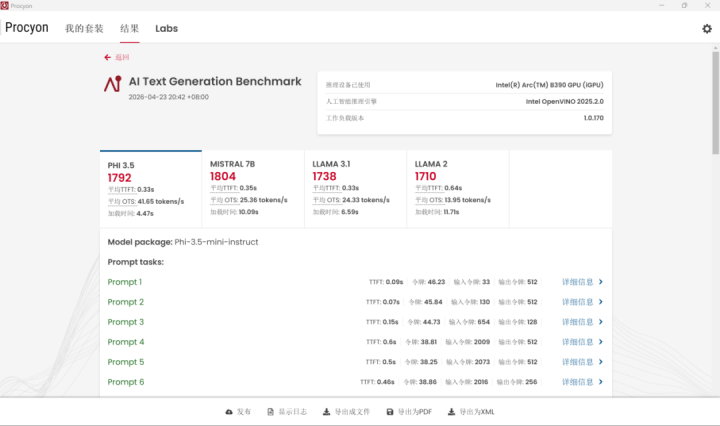The height and width of the screenshot is (426, 720).
Task: Expand Prompt 5 details chevron
Action: [x=600, y=362]
